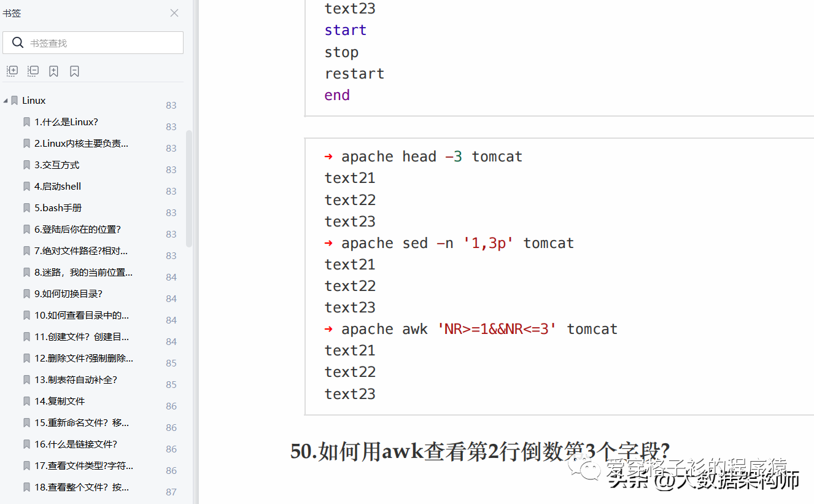Click the bookmark icon beside "4.启动shell"

click(x=26, y=186)
